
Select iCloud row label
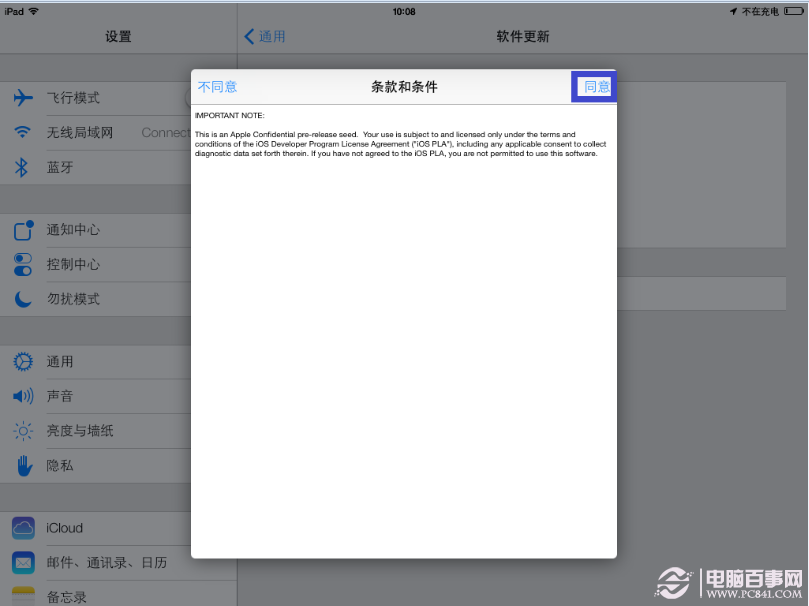64,528
